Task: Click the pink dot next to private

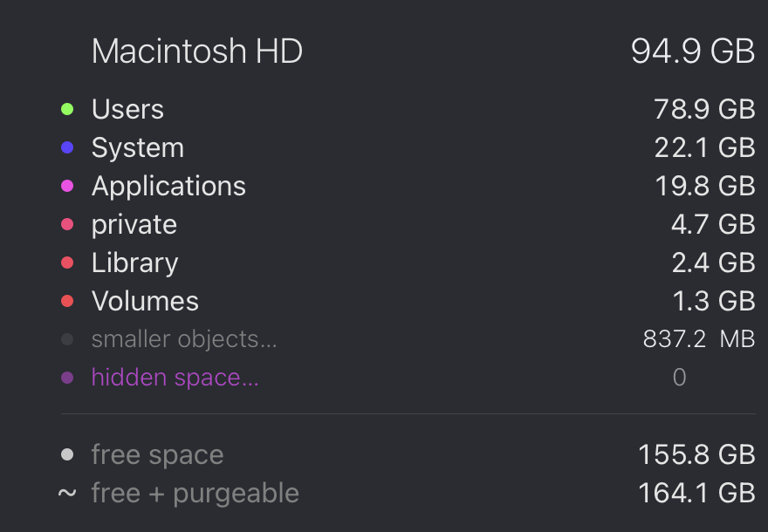Action: (x=67, y=225)
